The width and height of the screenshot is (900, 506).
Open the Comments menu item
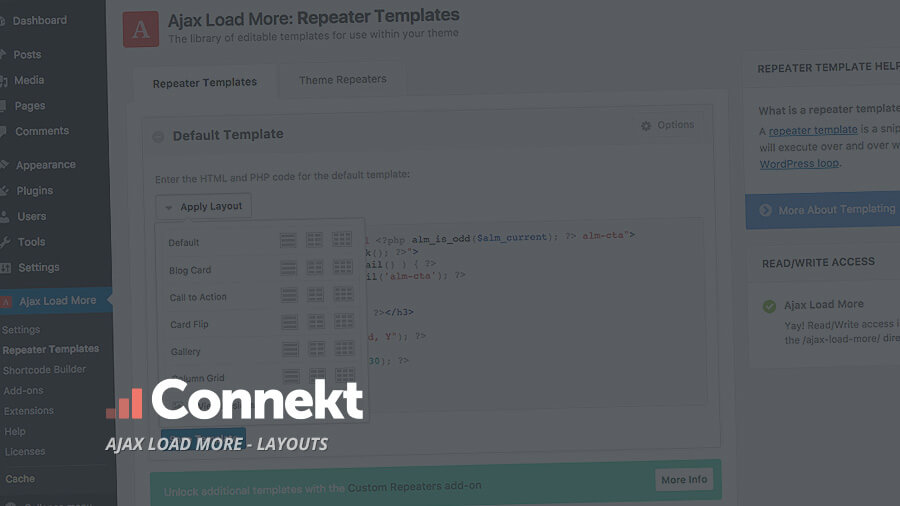click(x=41, y=131)
